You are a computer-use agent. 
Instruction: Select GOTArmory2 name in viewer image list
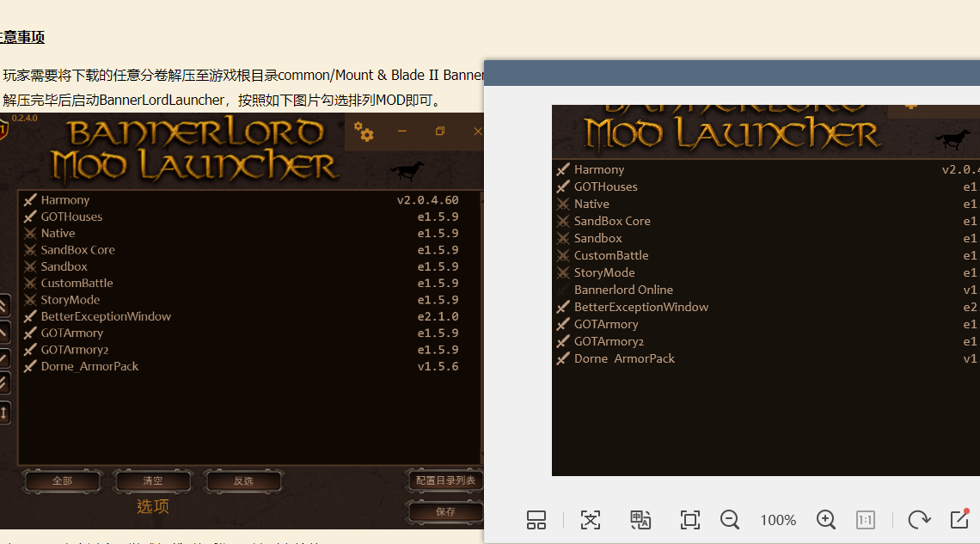pos(609,342)
